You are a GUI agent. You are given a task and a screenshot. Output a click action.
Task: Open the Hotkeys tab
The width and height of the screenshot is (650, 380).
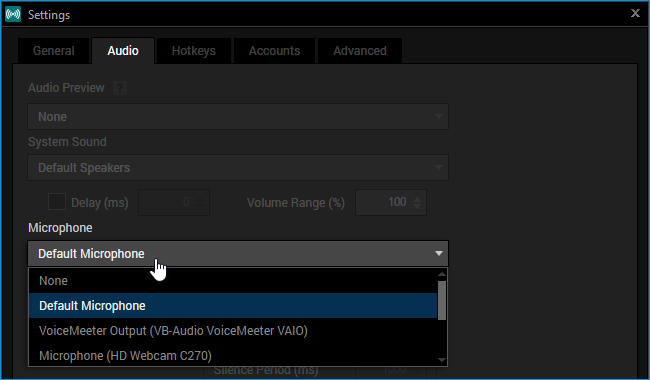194,51
